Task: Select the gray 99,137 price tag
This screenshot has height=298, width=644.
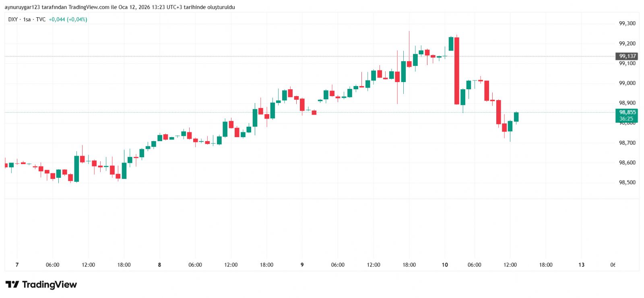Action: tap(627, 56)
